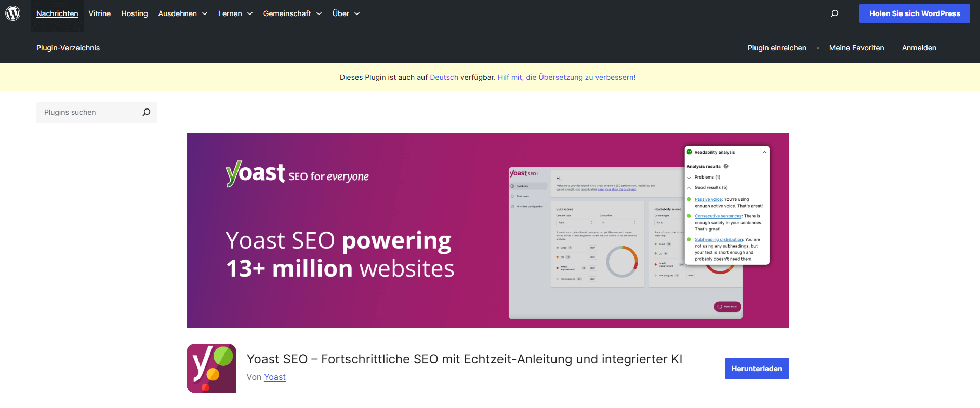Click the plugin search magnifier button
This screenshot has width=980, height=408.
[x=147, y=112]
